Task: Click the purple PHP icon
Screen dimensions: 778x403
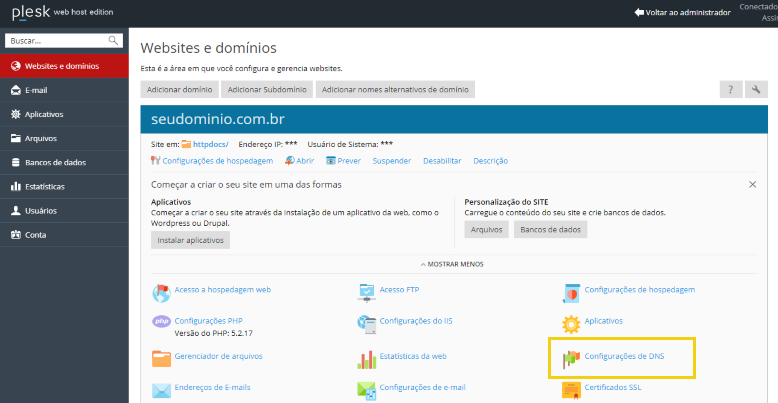Action: pyautogui.click(x=161, y=322)
